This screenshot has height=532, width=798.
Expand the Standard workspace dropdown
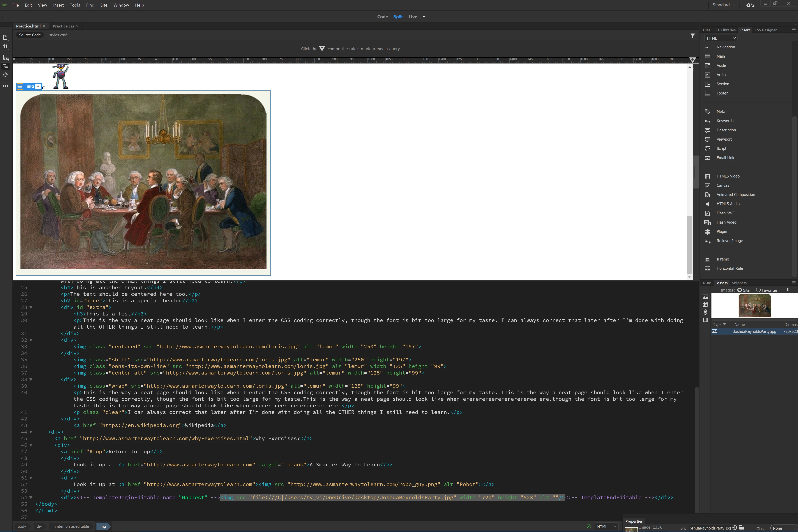coord(724,5)
